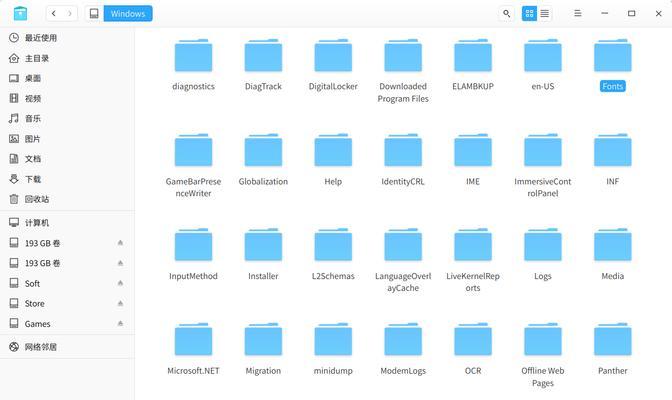
Task: Open Desktop (桌面) in sidebar
Action: click(x=67, y=78)
